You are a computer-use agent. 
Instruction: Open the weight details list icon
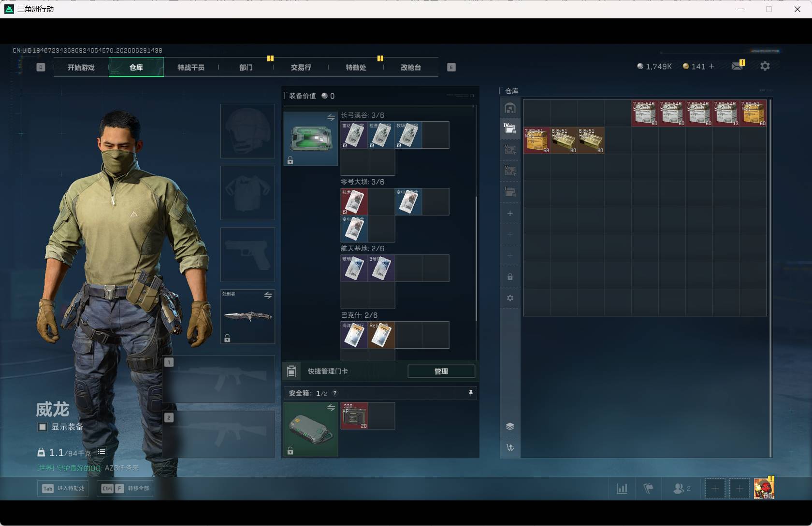(x=101, y=452)
